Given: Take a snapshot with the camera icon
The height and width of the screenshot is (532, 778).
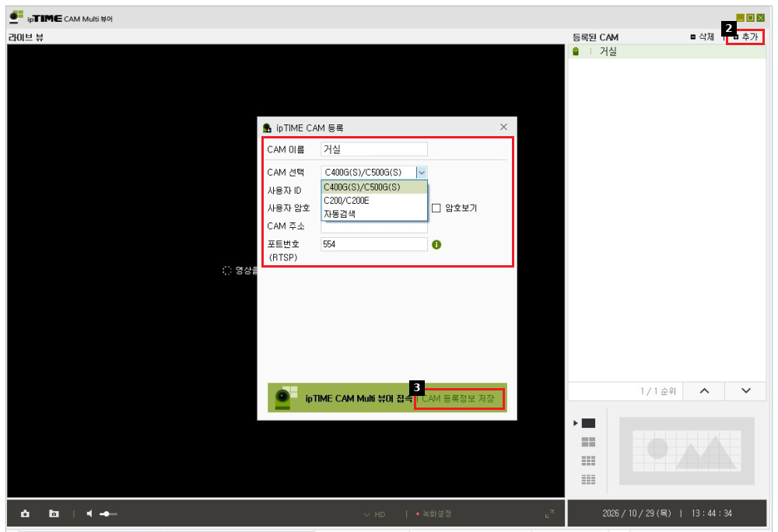Looking at the screenshot, I should [25, 513].
